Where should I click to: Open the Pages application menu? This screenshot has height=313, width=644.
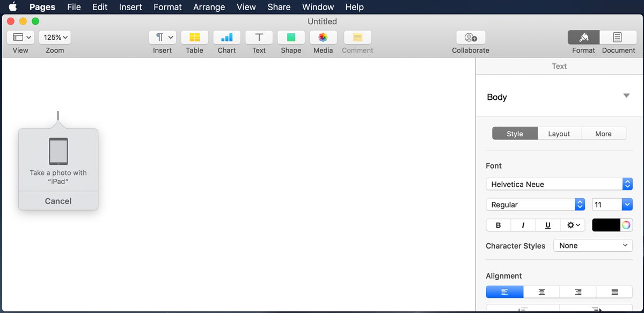pos(42,7)
